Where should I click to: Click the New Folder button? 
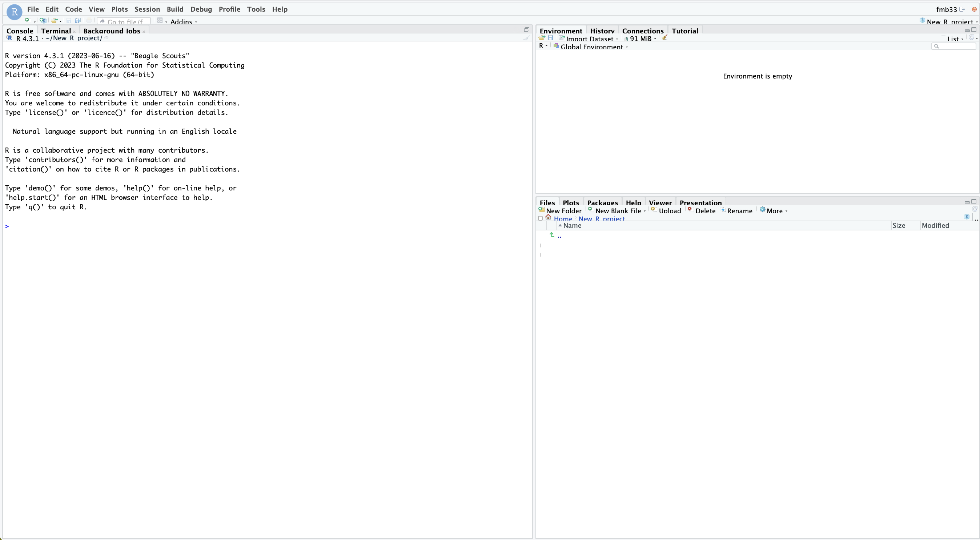pos(561,210)
